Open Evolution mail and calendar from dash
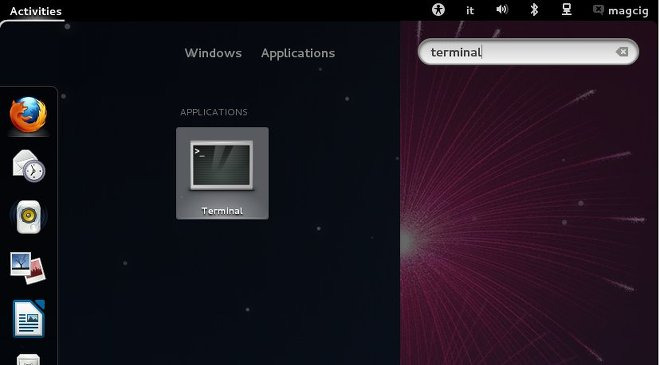Viewport: 660px width, 365px height. click(x=28, y=166)
